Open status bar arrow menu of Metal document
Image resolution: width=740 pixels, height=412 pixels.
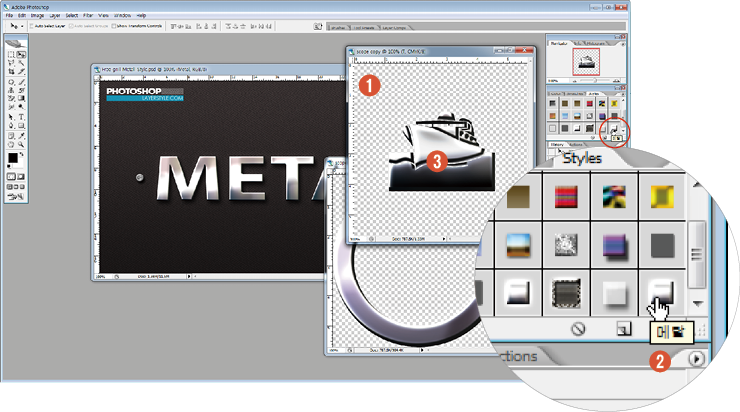(x=189, y=277)
